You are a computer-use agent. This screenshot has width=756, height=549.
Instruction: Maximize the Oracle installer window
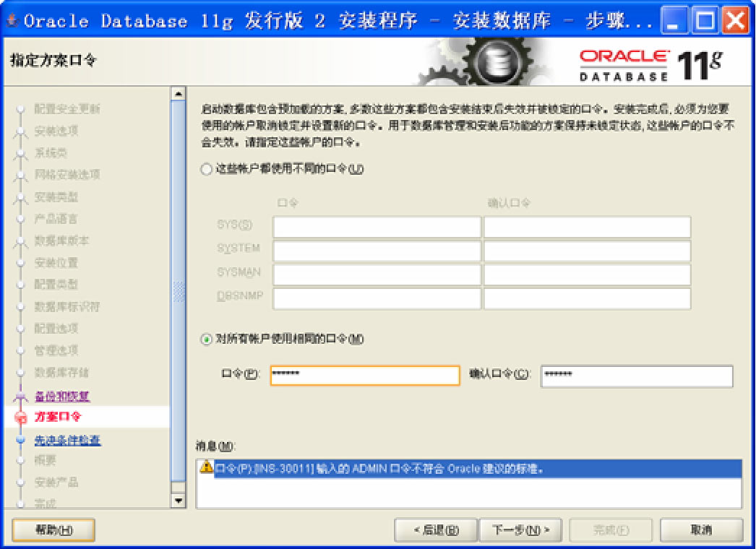click(x=705, y=20)
